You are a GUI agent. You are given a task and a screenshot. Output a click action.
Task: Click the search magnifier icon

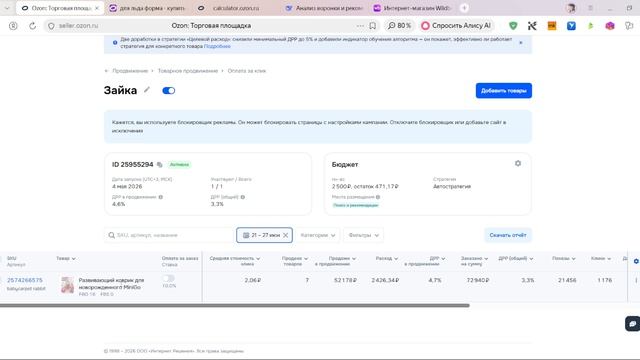pos(111,235)
